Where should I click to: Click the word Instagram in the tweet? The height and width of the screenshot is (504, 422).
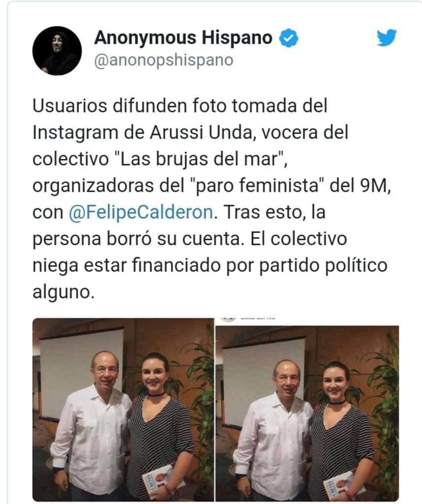75,133
